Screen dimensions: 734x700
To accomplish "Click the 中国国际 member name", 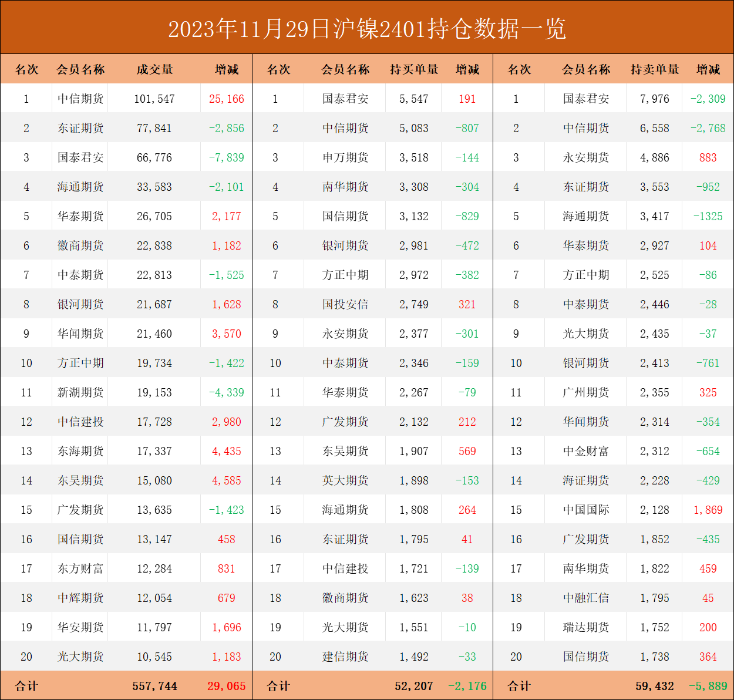I will 586,510.
